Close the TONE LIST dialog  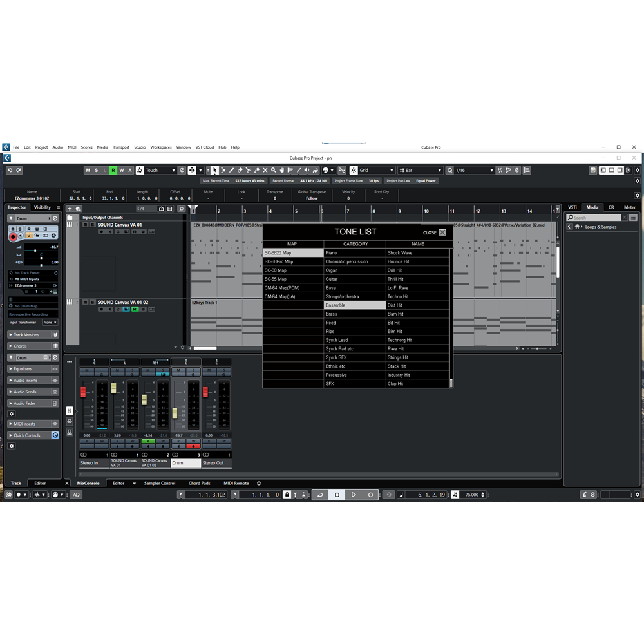442,232
